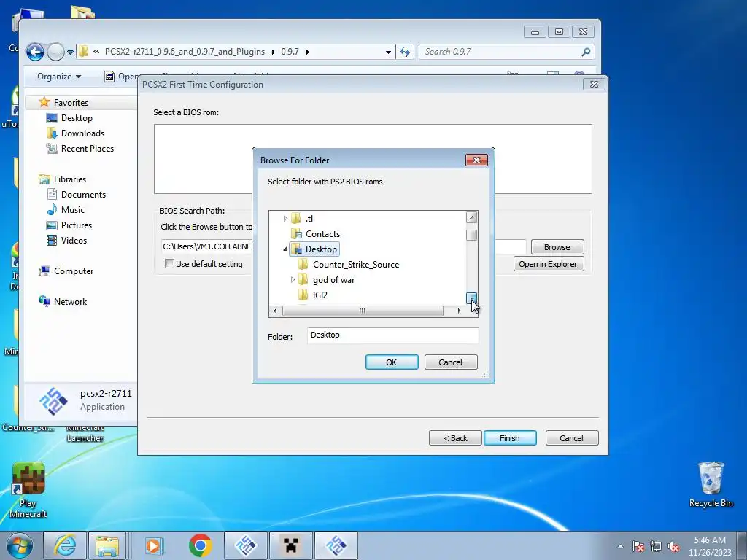
Task: Click the Folder name input field
Action: 392,335
